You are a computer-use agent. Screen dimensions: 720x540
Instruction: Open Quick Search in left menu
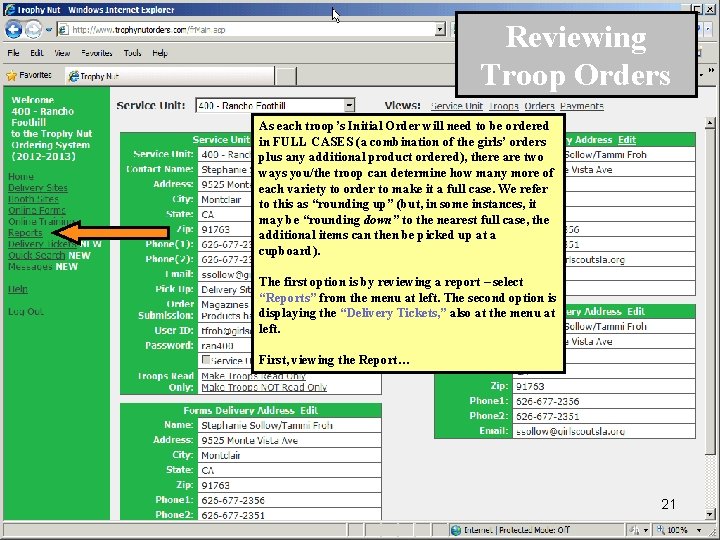pos(36,255)
